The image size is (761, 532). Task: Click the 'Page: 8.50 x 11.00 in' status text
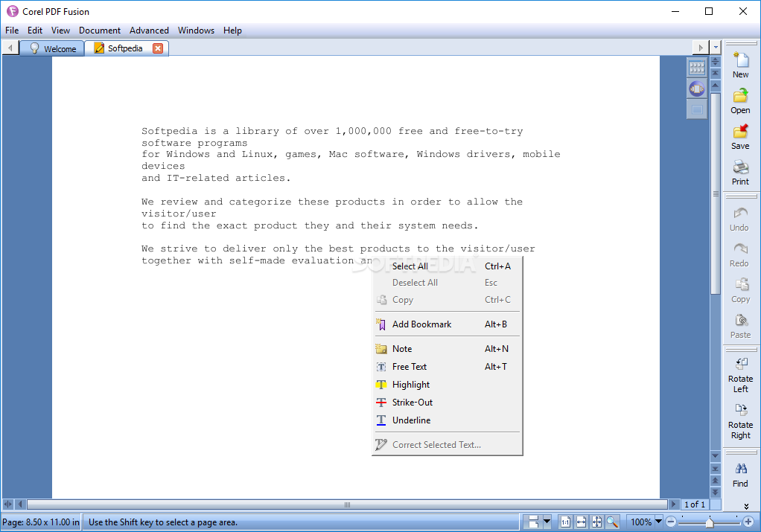coord(41,522)
